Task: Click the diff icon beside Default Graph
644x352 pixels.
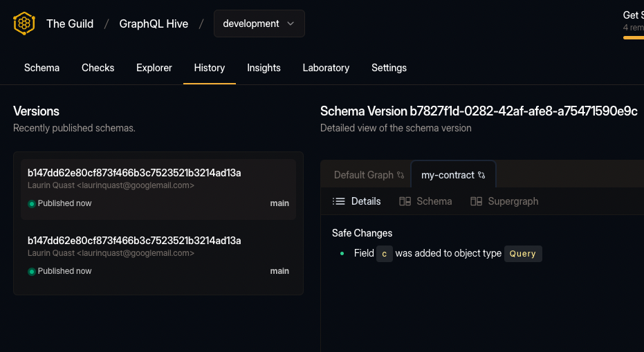Action: (401, 176)
